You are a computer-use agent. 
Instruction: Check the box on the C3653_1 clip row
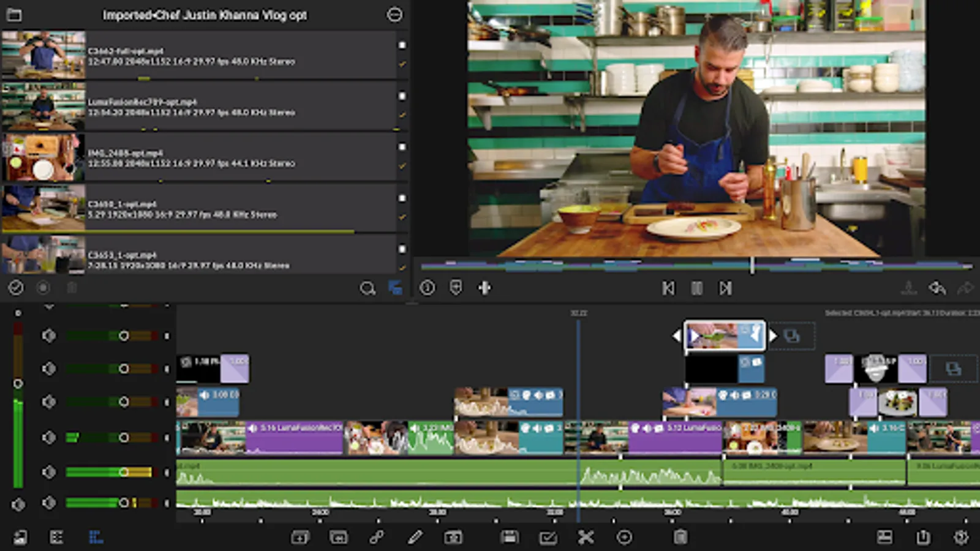(x=402, y=249)
